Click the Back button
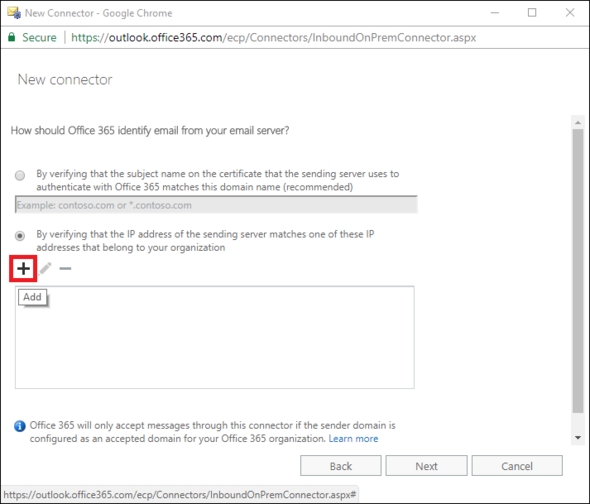 341,466
